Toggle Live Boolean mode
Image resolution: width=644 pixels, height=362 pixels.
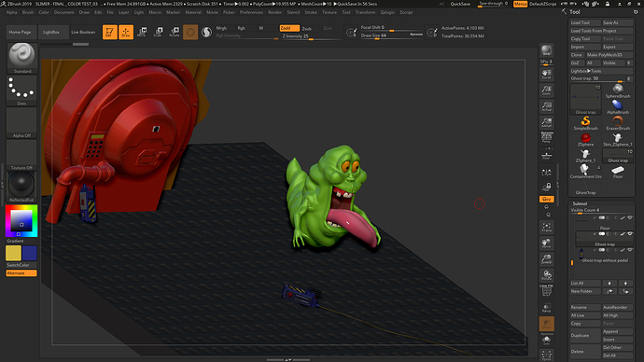pyautogui.click(x=83, y=32)
